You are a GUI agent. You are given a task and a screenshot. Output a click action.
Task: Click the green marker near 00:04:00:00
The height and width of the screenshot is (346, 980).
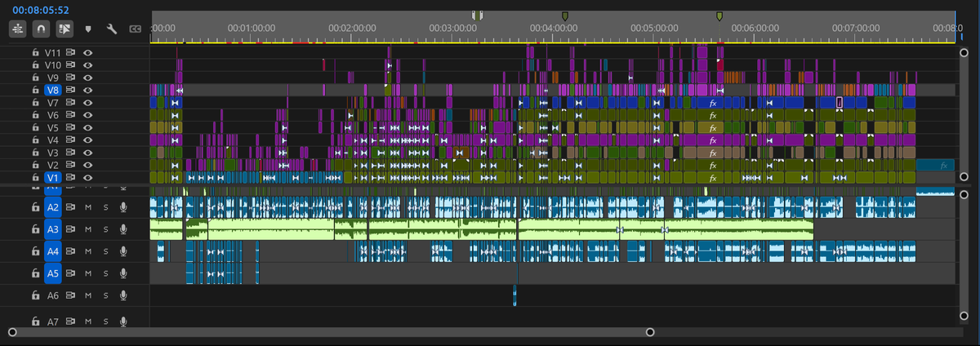[x=563, y=16]
